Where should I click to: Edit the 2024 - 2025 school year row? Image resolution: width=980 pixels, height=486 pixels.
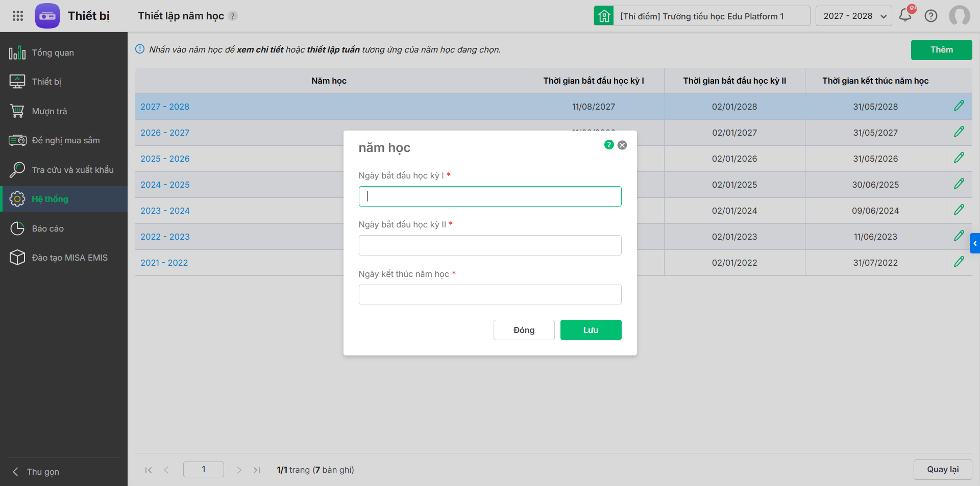tap(959, 184)
